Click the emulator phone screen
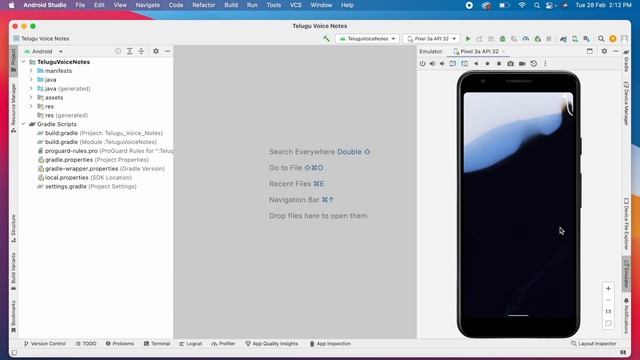 pos(518,205)
